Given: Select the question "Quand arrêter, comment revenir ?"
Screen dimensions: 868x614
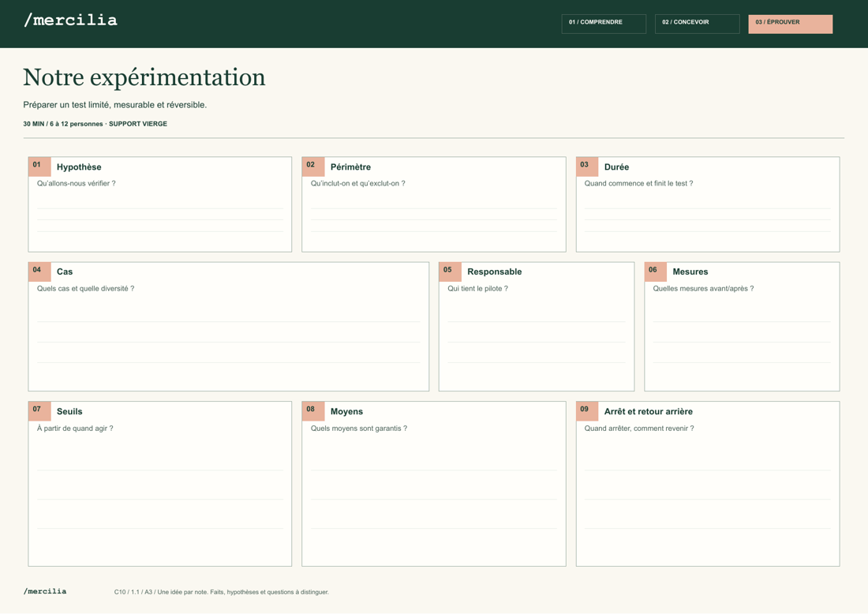Looking at the screenshot, I should 639,429.
